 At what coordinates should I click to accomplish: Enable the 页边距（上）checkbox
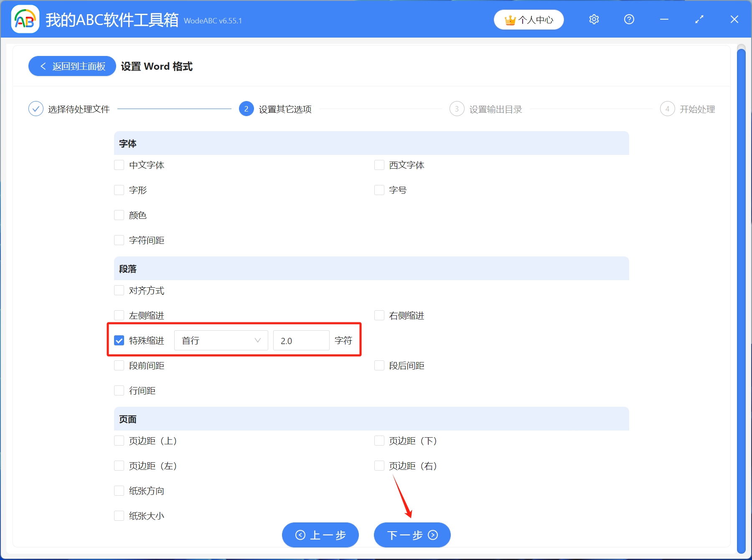coord(119,441)
